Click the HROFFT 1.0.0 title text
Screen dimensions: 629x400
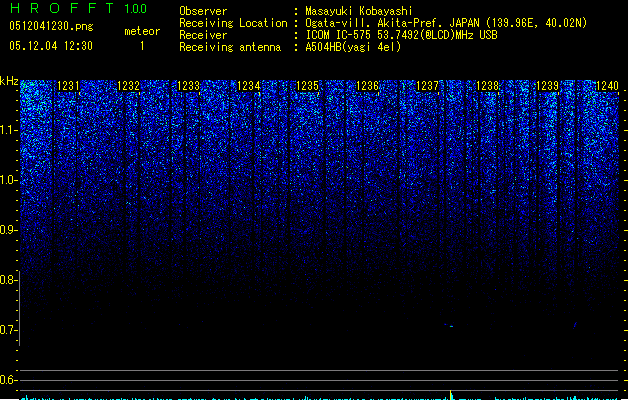(x=78, y=8)
